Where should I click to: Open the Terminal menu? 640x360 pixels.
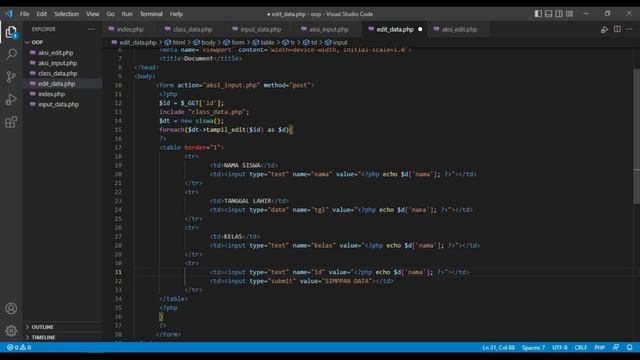coord(151,14)
